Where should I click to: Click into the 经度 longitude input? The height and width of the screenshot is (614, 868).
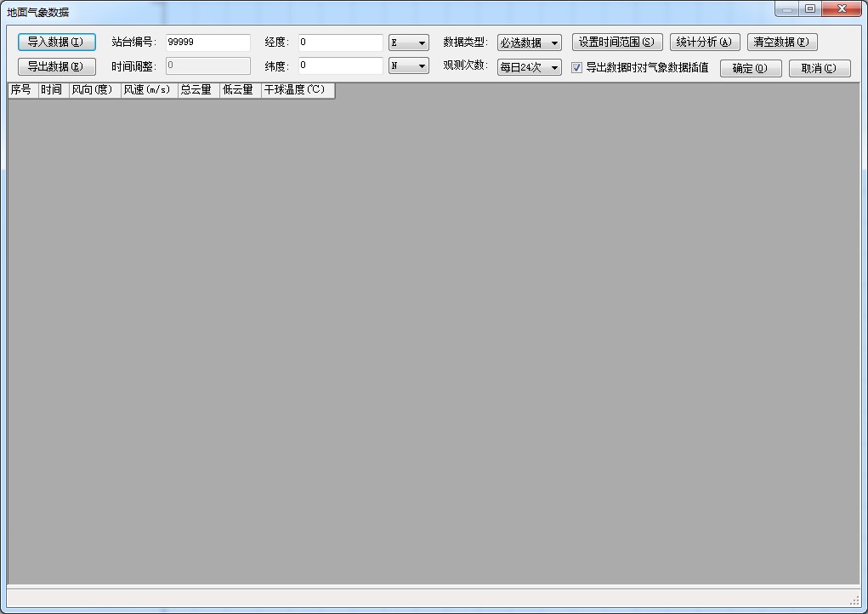340,43
